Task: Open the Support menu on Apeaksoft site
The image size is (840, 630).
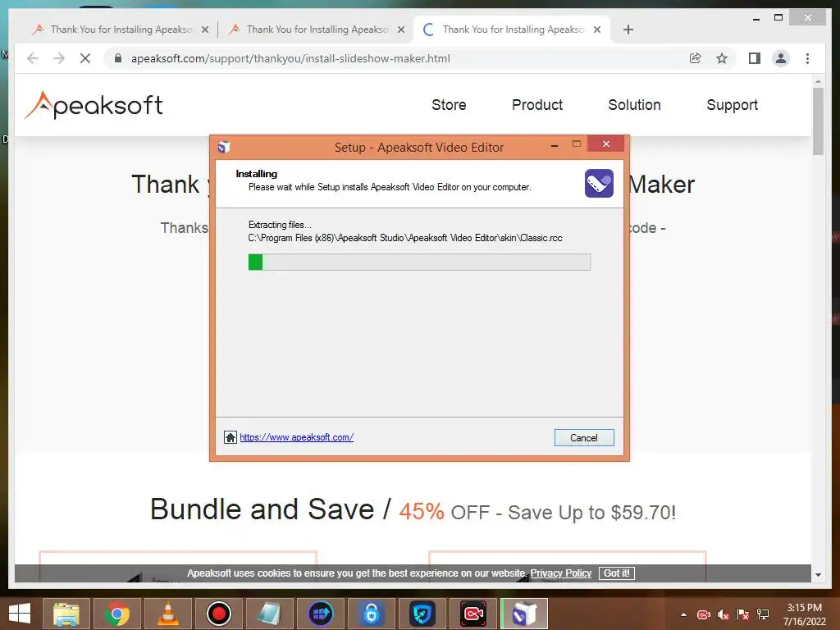Action: (x=732, y=105)
